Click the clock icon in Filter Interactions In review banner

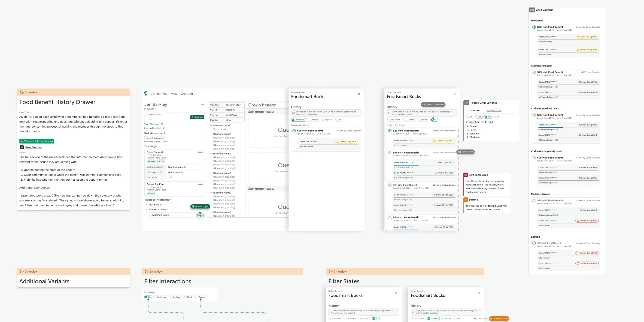point(146,271)
